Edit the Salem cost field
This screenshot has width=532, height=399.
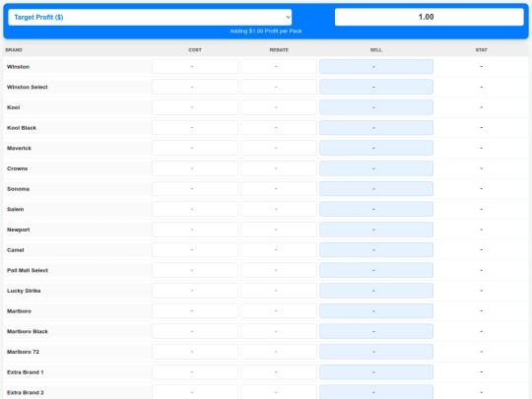pyautogui.click(x=195, y=209)
